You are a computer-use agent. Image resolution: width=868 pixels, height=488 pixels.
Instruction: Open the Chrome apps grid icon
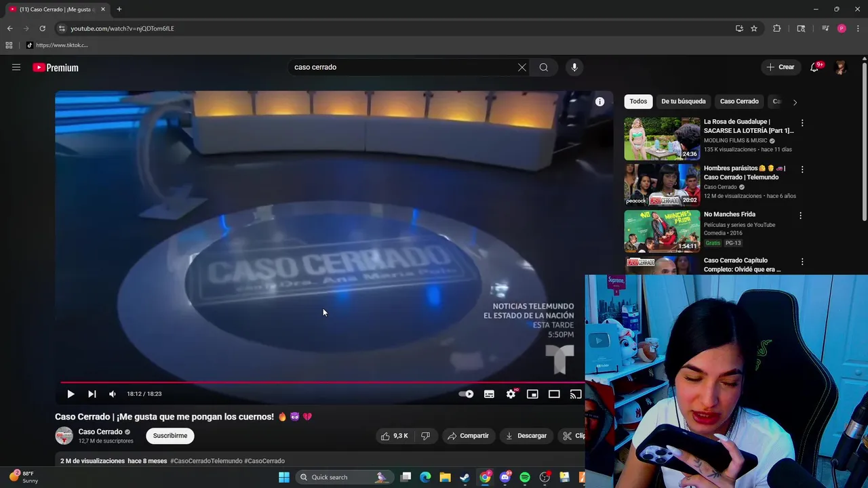(9, 45)
